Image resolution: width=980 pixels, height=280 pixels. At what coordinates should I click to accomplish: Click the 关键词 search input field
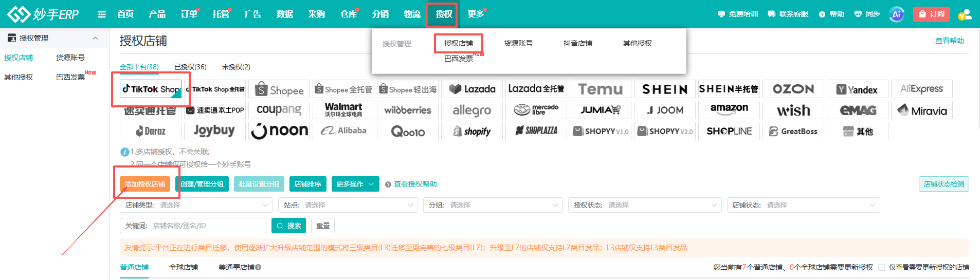point(193,226)
